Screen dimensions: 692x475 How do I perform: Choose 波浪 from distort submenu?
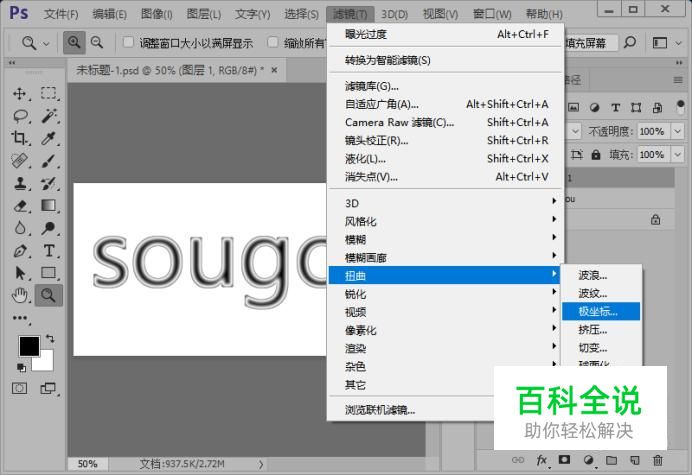tap(601, 275)
